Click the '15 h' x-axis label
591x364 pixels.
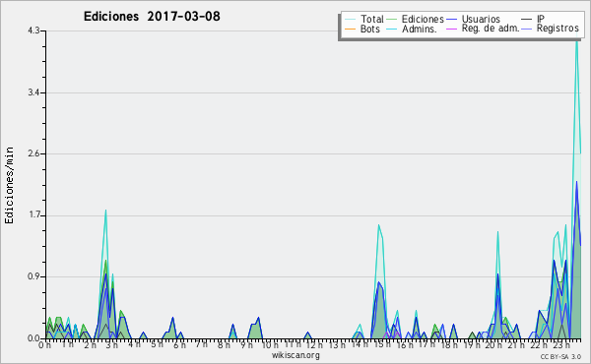click(382, 344)
